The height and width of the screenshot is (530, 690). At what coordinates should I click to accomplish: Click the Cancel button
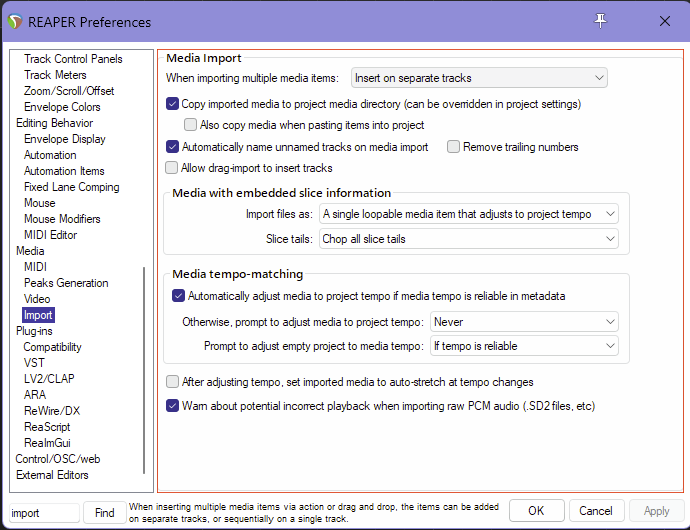click(x=596, y=511)
